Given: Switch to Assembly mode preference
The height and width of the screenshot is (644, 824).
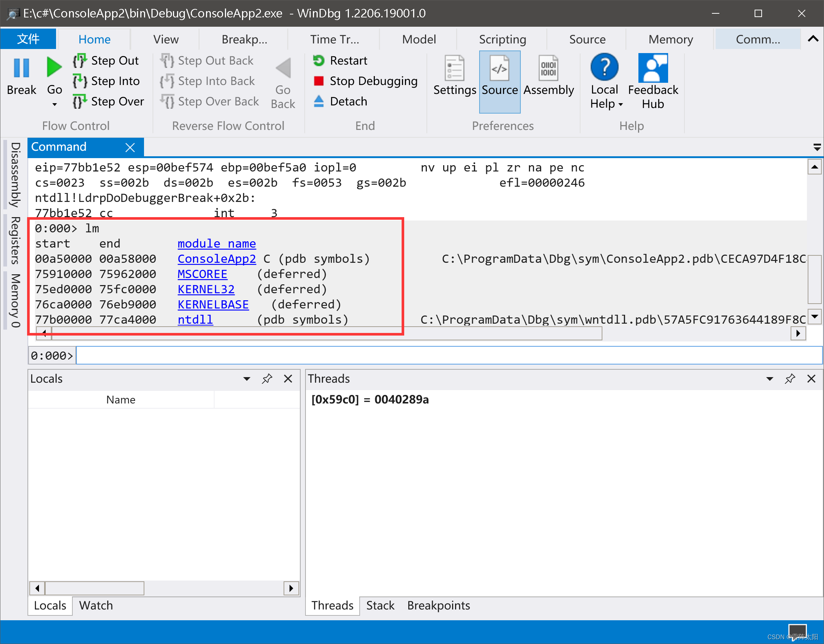Looking at the screenshot, I should [548, 68].
